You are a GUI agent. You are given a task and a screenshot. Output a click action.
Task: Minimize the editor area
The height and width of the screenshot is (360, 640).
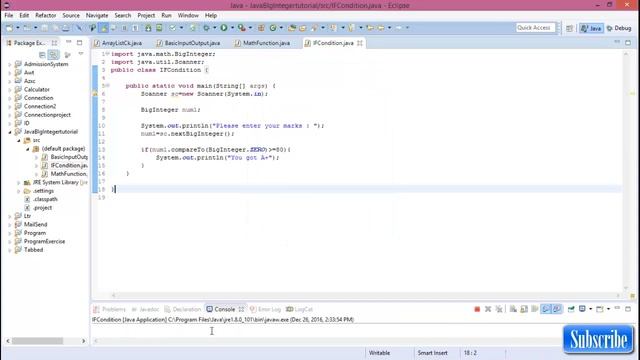[617, 42]
